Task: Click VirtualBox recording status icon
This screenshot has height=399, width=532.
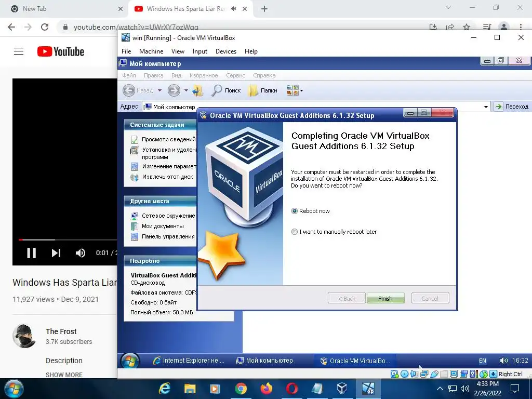Action: click(463, 374)
